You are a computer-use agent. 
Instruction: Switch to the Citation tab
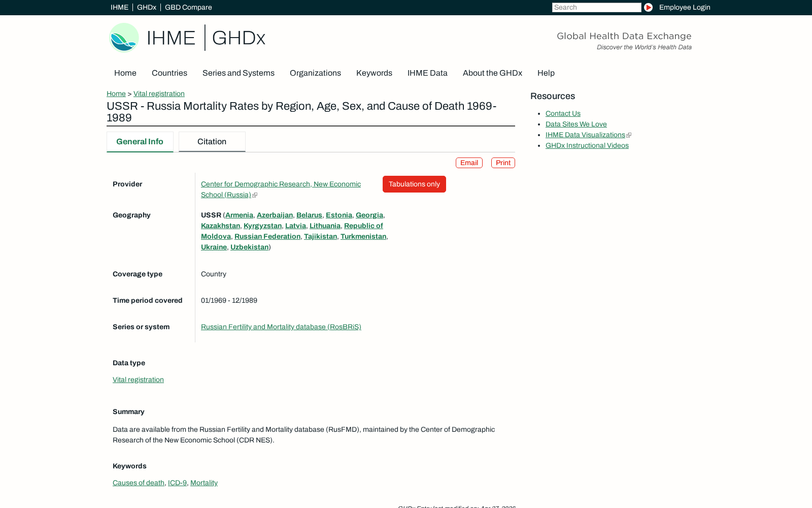[x=212, y=142]
